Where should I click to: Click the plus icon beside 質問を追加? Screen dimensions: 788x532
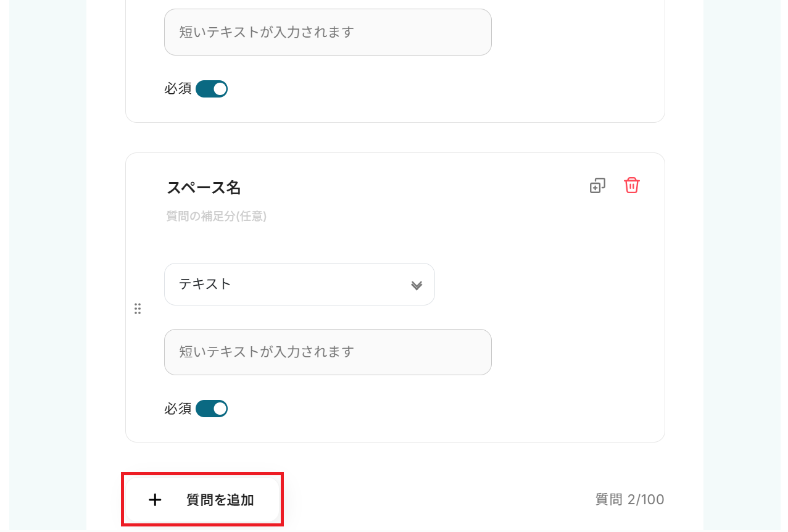click(155, 500)
